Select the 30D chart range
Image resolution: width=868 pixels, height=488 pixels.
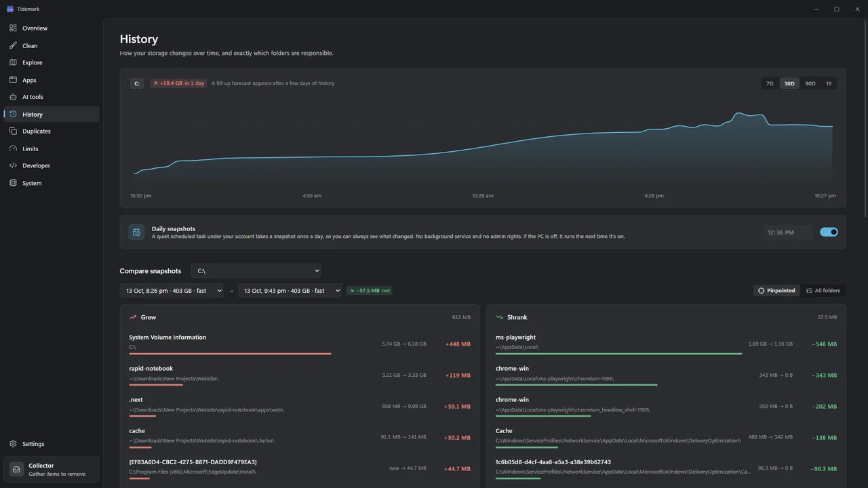(x=789, y=83)
